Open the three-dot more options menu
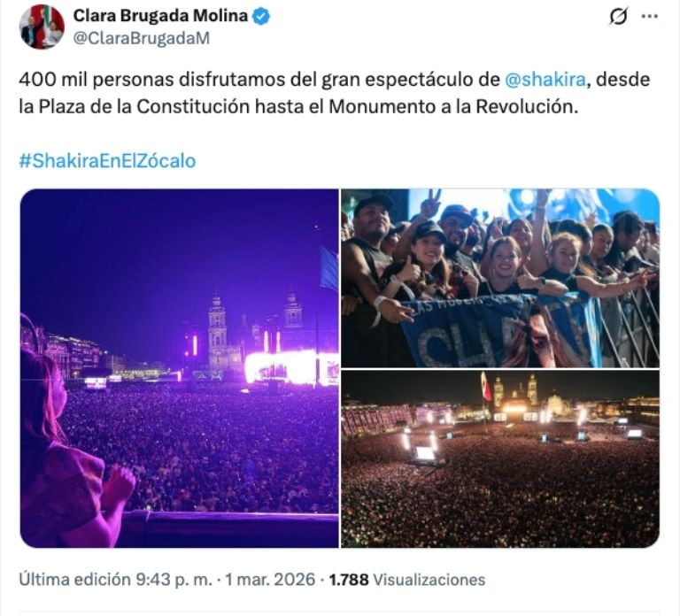The image size is (680, 616). click(x=650, y=17)
